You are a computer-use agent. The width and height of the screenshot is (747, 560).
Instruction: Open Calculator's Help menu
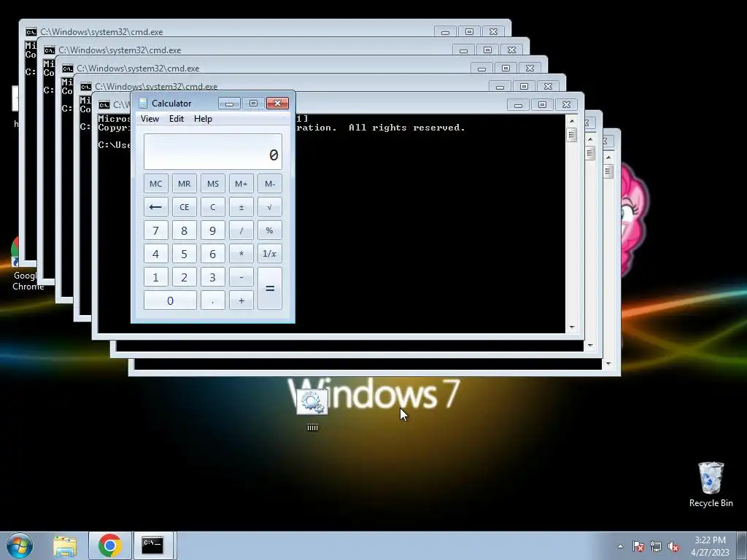203,119
